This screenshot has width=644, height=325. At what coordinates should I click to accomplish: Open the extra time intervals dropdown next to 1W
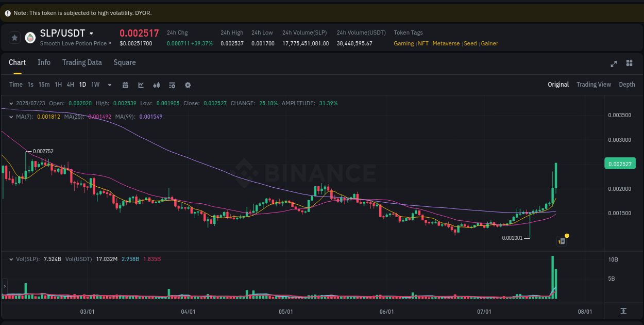coord(109,85)
